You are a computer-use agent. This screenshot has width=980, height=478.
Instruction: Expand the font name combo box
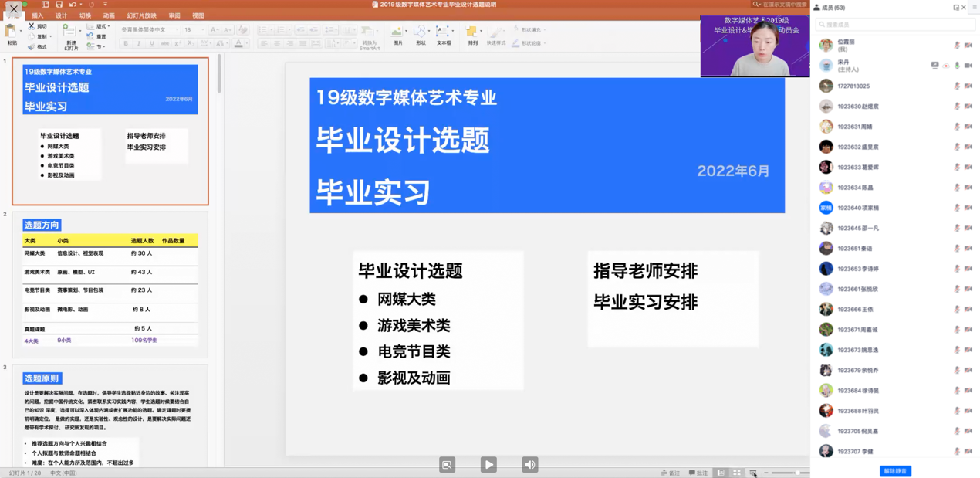pyautogui.click(x=177, y=30)
